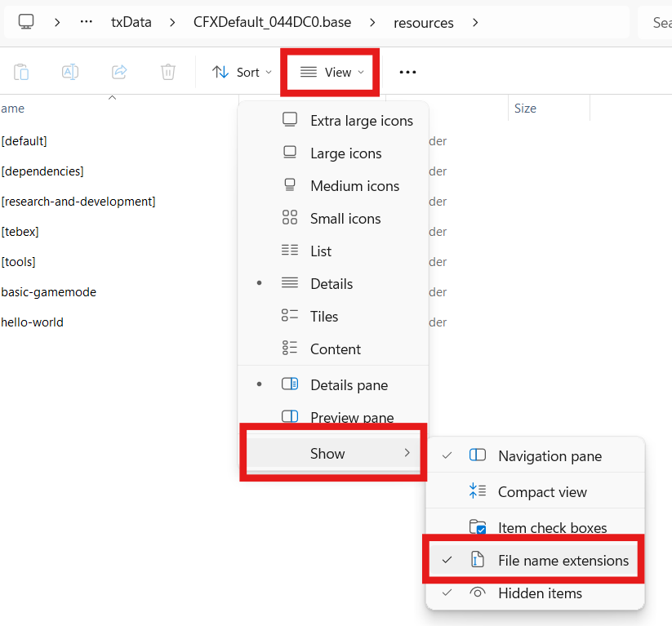Click the This PC monitor icon
Image resolution: width=672 pixels, height=626 pixels.
pyautogui.click(x=27, y=22)
